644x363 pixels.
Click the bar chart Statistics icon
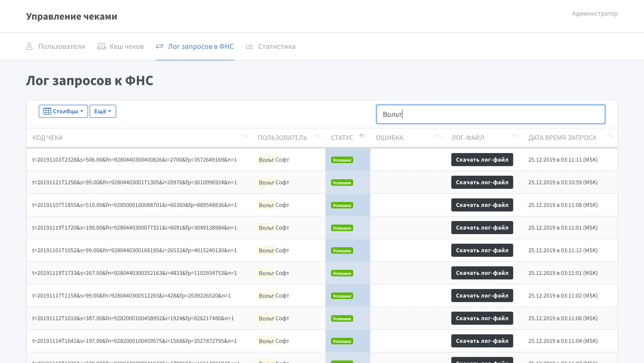pyautogui.click(x=249, y=46)
